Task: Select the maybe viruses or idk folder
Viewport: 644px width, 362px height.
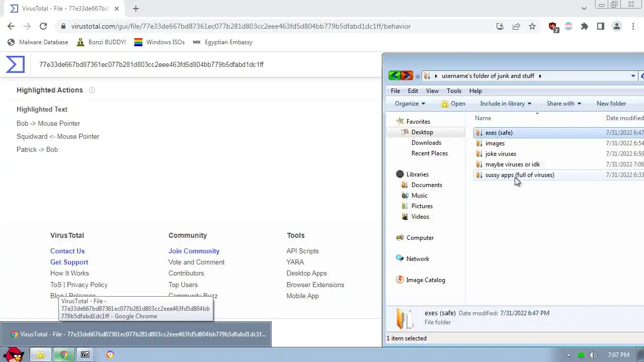Action: [512, 164]
